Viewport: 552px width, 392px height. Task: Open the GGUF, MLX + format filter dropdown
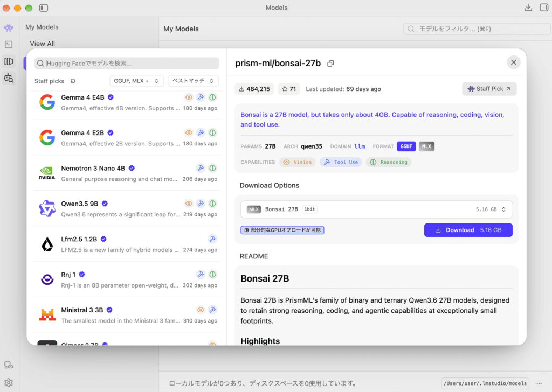136,81
